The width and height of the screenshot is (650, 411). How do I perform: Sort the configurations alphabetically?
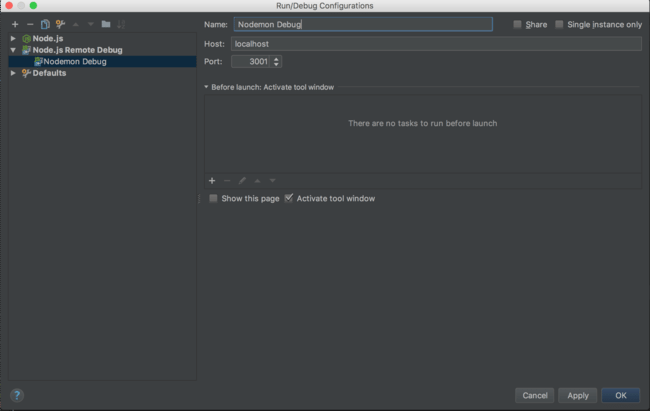121,24
